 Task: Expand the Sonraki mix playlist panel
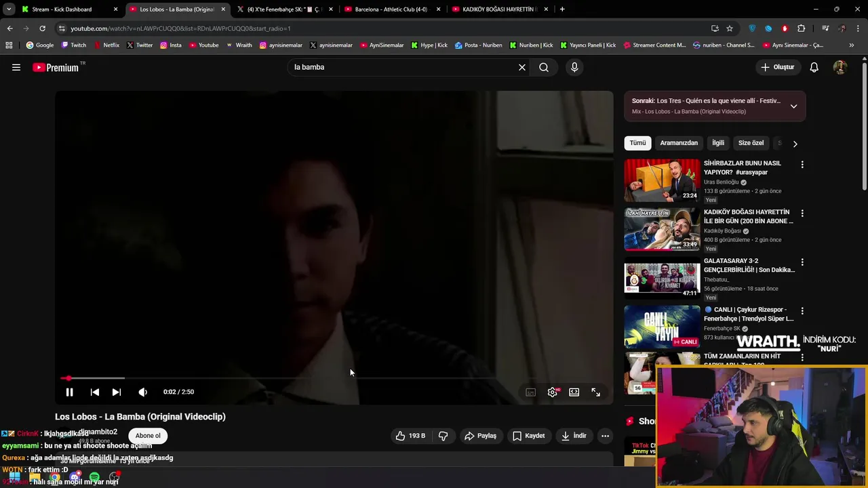(793, 106)
